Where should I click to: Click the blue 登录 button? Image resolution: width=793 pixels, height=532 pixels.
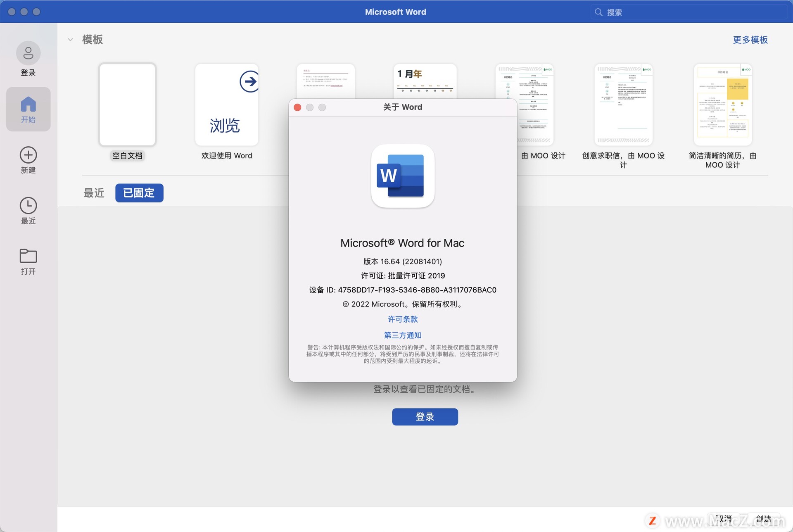point(425,417)
